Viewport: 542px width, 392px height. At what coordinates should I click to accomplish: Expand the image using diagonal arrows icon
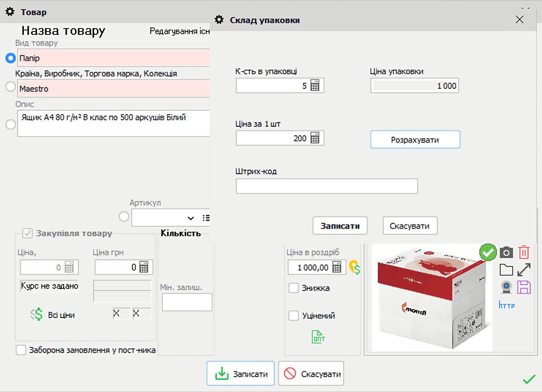tap(523, 270)
